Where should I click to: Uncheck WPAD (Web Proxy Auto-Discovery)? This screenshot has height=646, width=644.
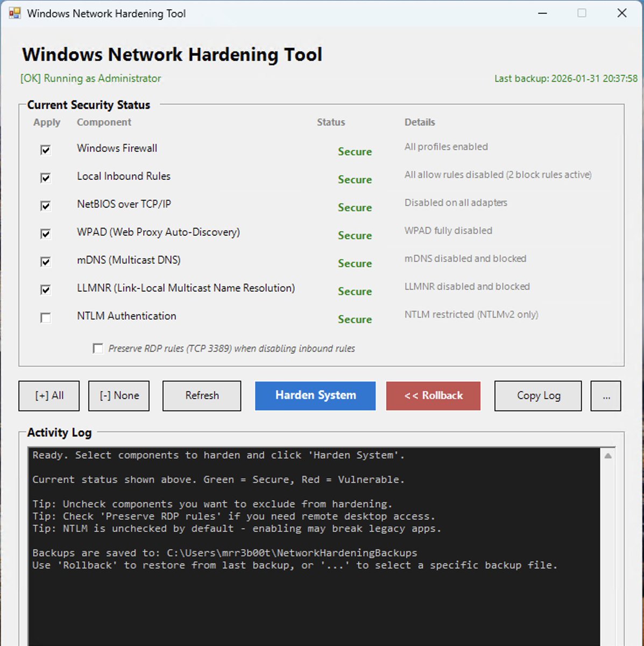pyautogui.click(x=46, y=234)
